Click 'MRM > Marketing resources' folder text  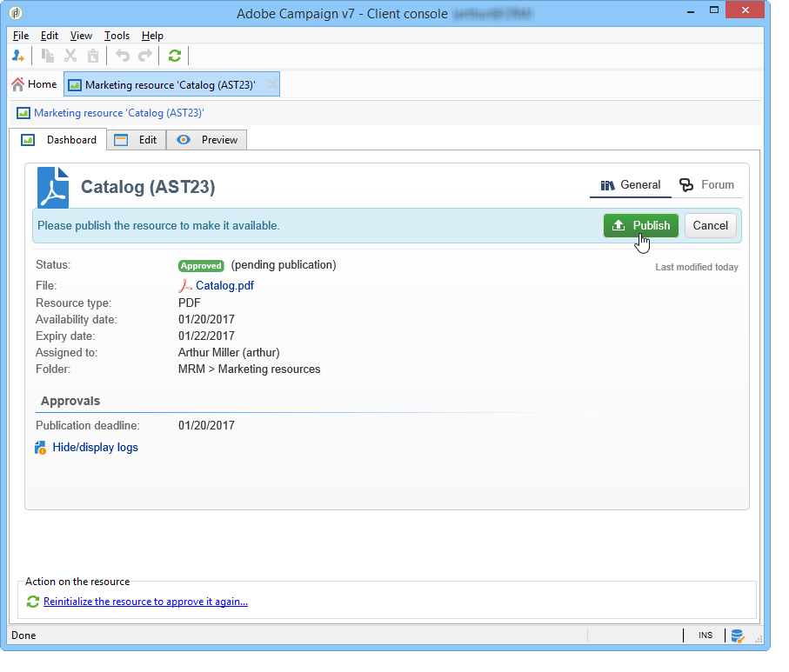pyautogui.click(x=249, y=369)
